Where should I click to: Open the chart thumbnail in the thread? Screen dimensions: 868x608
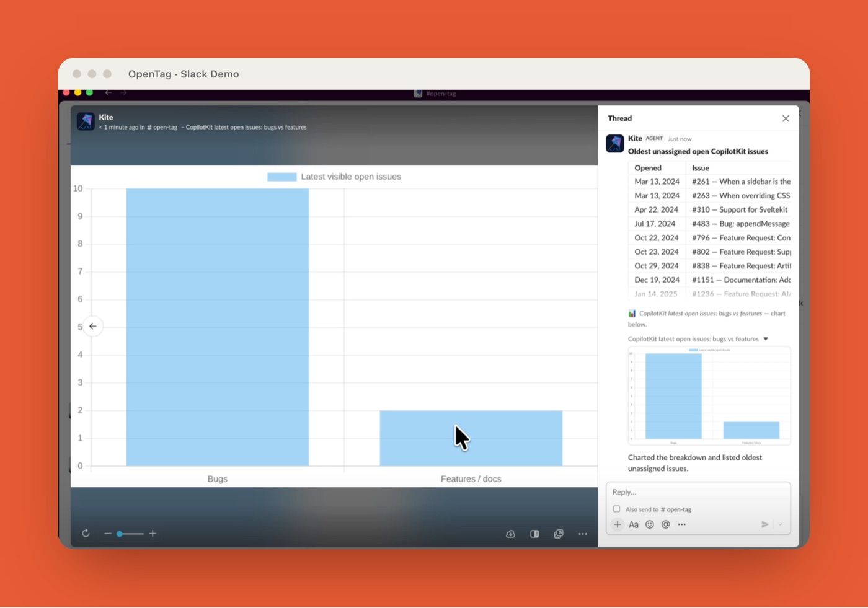tap(709, 396)
